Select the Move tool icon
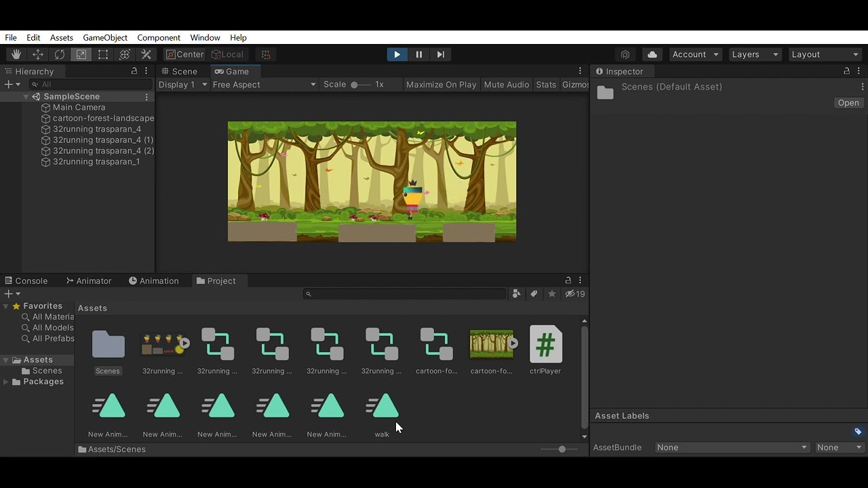The height and width of the screenshot is (488, 868). [x=38, y=54]
